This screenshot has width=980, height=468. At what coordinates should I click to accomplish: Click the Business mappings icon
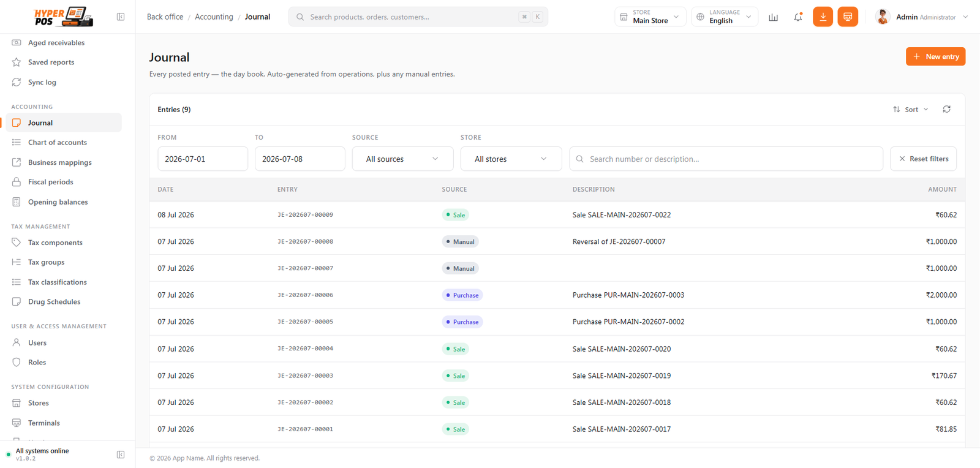17,162
